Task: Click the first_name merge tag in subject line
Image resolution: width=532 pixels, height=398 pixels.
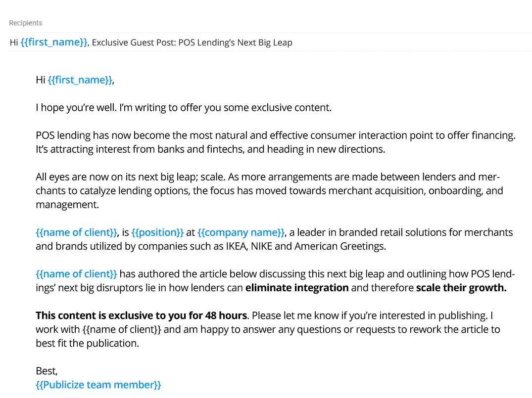Action: [x=54, y=43]
